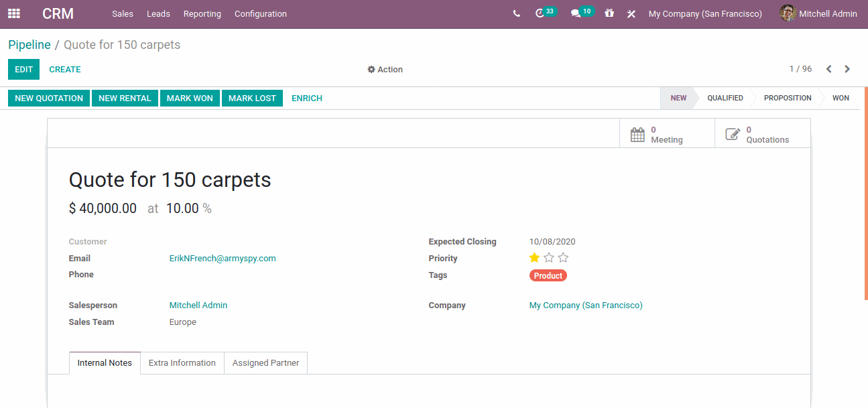Click the red Product tag
This screenshot has width=868, height=408.
(548, 275)
